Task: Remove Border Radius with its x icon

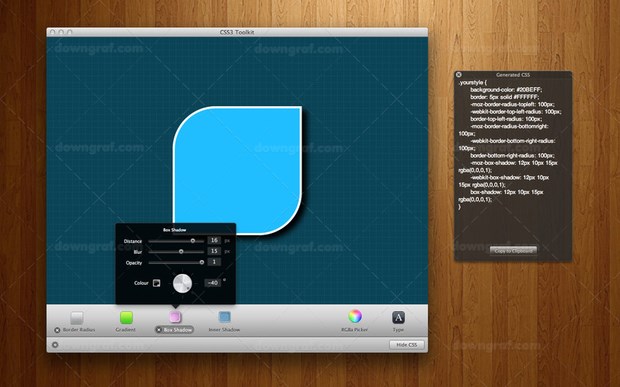Action: pyautogui.click(x=57, y=330)
